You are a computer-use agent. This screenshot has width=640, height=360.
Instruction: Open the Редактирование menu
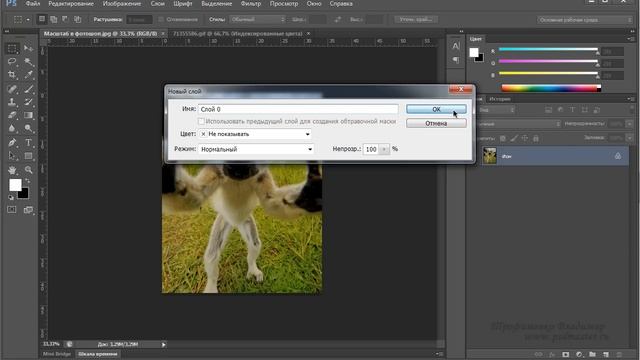71,4
